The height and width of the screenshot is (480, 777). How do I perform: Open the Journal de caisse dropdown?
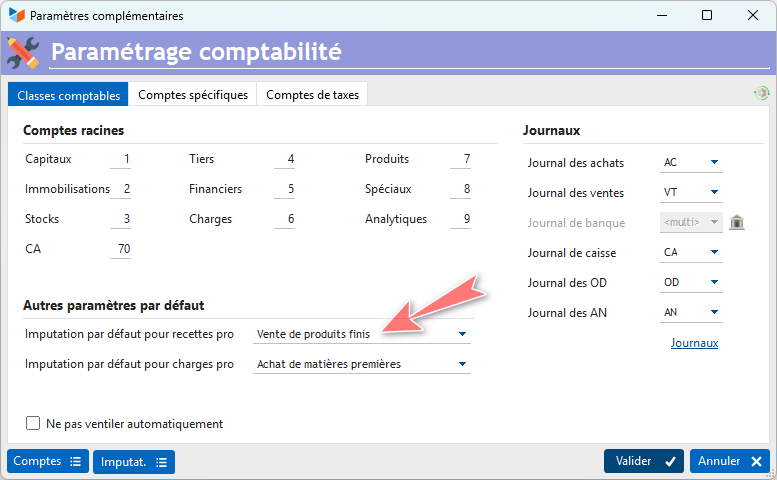[691, 252]
